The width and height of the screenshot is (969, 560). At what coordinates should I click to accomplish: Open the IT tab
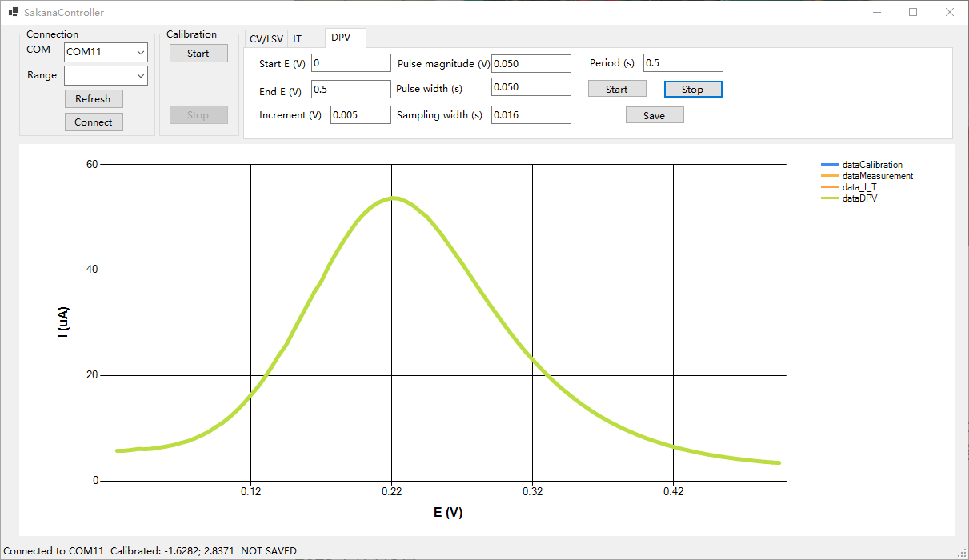coord(298,38)
